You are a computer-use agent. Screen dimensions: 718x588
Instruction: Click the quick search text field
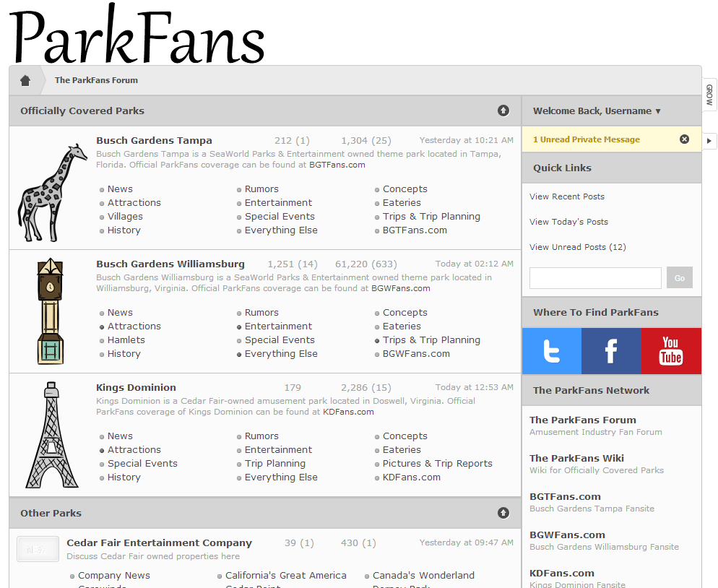595,278
